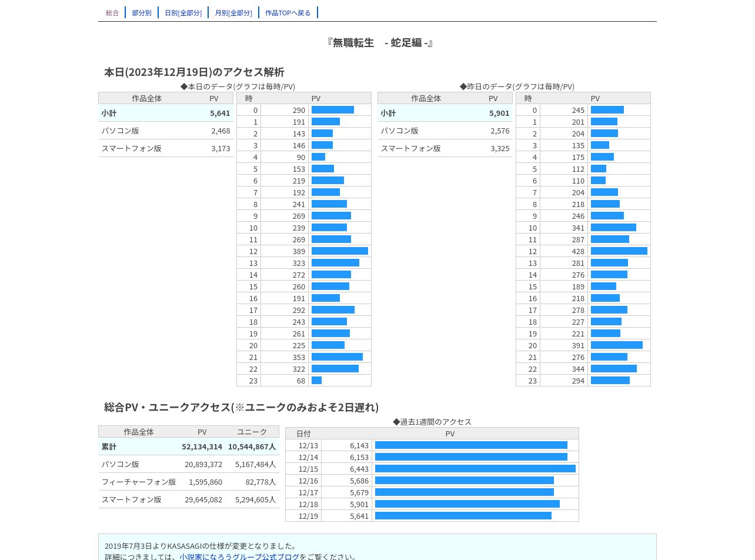This screenshot has width=755, height=560.
Task: Open the 総合 tab
Action: [x=112, y=12]
